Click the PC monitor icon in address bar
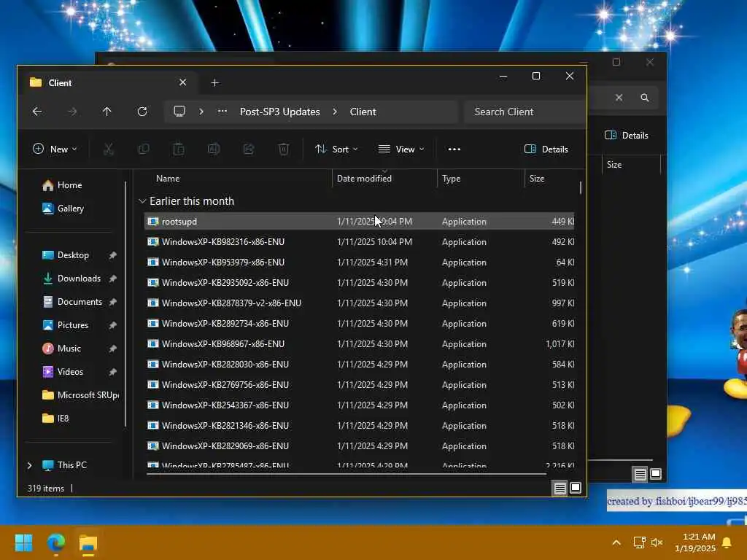This screenshot has height=560, width=747. click(179, 112)
